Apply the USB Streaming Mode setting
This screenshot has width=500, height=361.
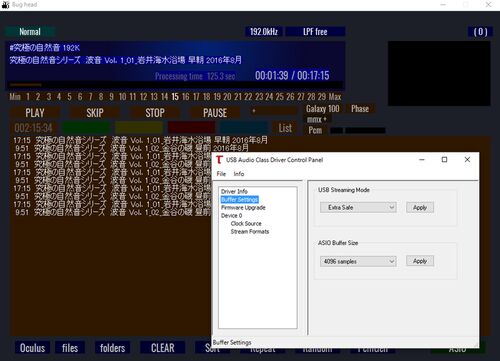click(420, 207)
